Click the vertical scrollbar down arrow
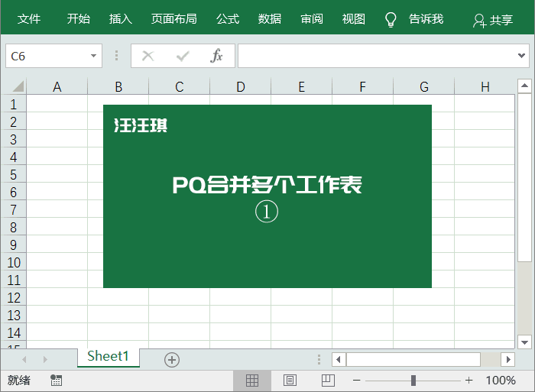Image resolution: width=535 pixels, height=392 pixels. point(524,342)
